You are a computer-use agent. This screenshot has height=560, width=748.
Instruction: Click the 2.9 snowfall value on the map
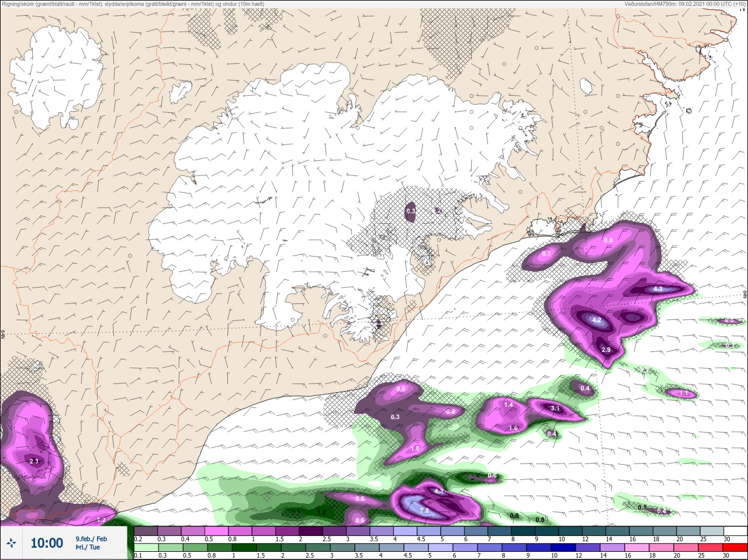coord(606,350)
